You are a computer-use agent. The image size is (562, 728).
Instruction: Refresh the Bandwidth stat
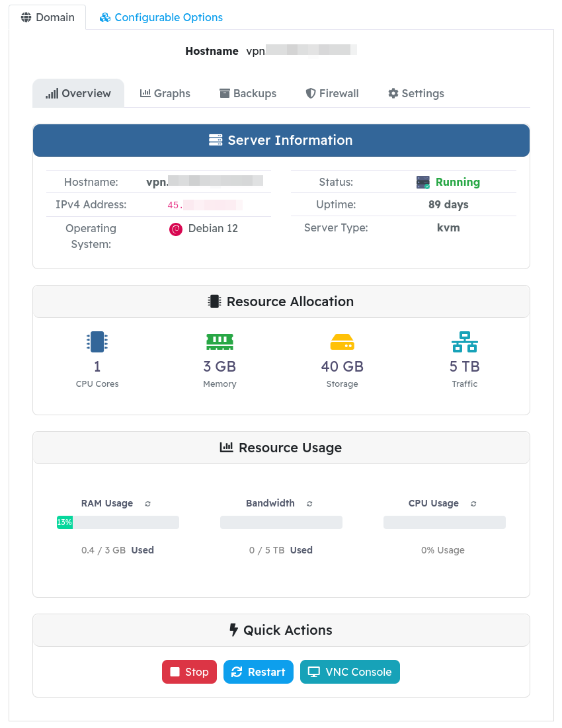coord(309,504)
